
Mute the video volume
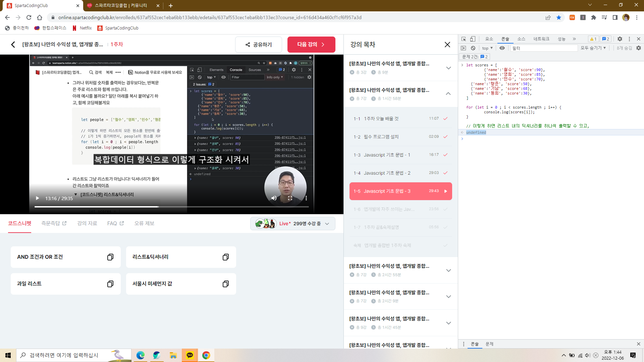pyautogui.click(x=274, y=198)
